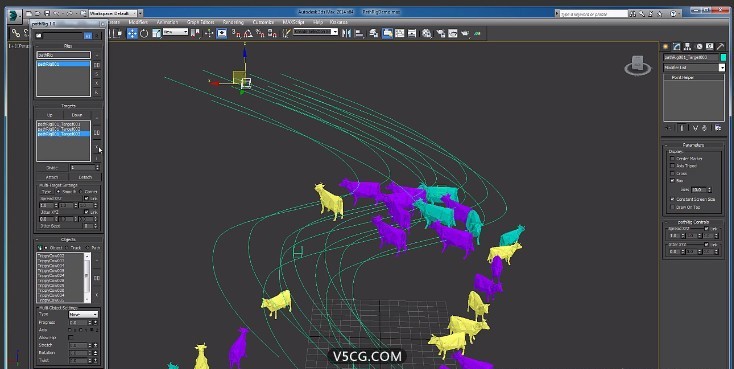The width and height of the screenshot is (734, 369).
Task: Toggle the Constant Screen Size checkbox
Action: 673,199
